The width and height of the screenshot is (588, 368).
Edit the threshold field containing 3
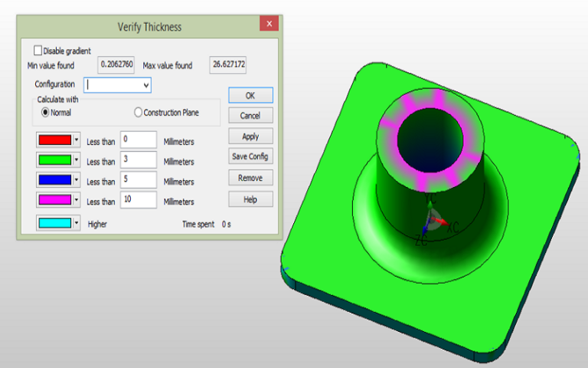(139, 159)
